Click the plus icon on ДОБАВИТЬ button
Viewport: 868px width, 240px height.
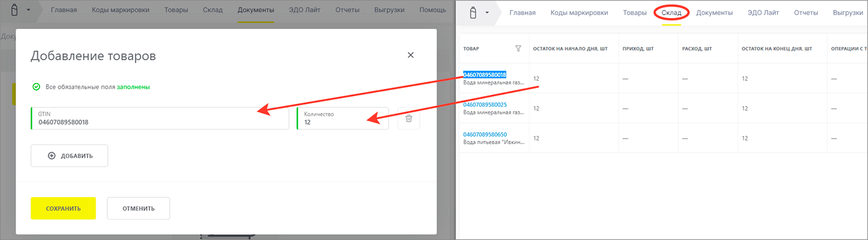tap(51, 156)
